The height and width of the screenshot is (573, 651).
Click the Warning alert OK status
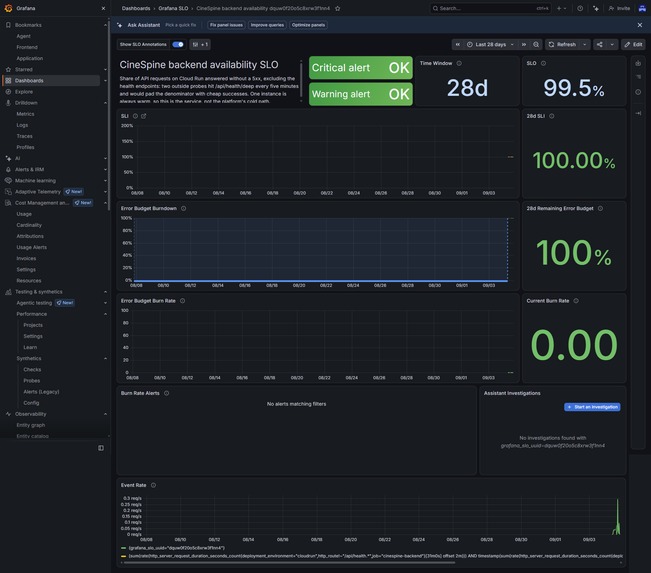(361, 94)
